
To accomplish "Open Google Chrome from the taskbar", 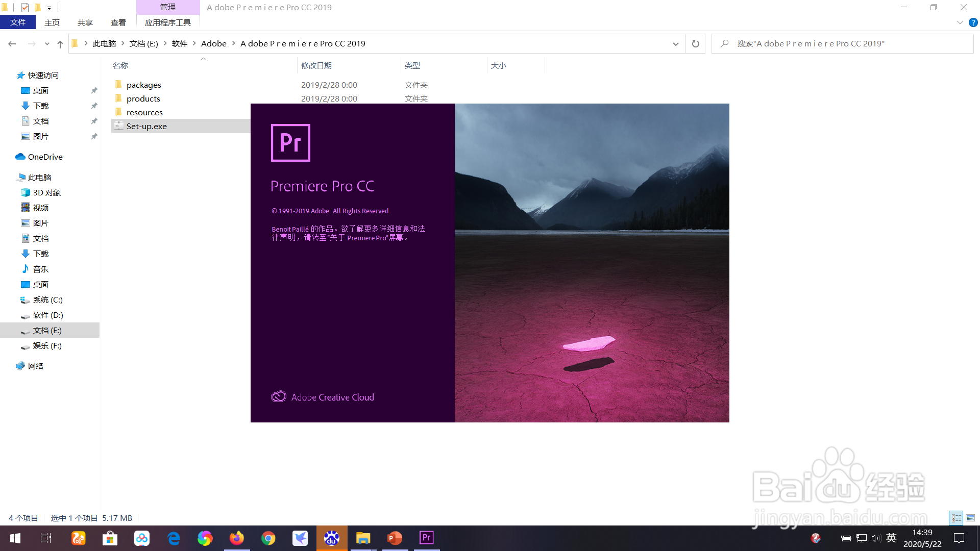I will tap(268, 538).
